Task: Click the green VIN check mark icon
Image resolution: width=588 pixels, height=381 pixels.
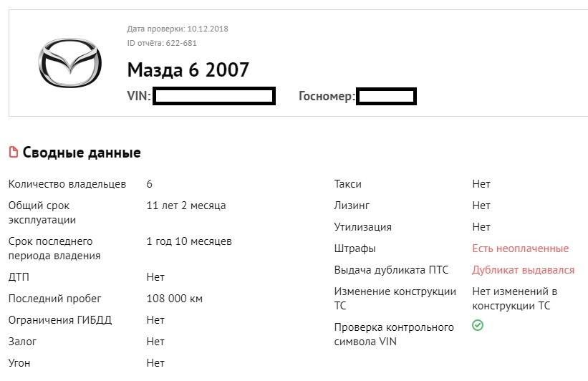Action: coord(478,325)
